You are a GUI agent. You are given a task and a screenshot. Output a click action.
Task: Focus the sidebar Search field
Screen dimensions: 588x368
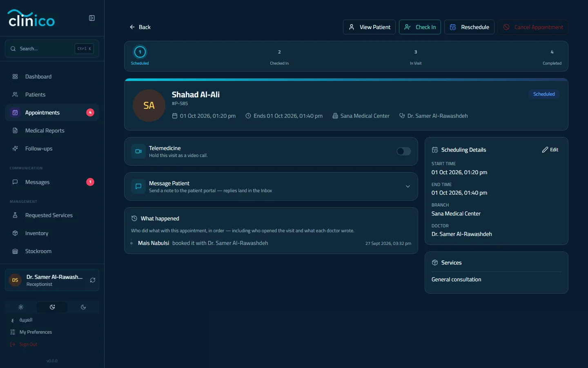[x=52, y=49]
